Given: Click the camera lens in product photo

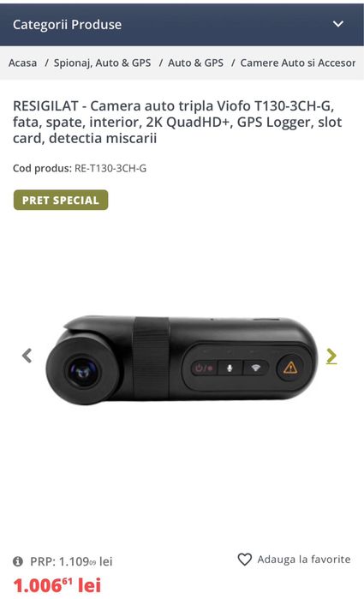Looking at the screenshot, I should pyautogui.click(x=83, y=372).
